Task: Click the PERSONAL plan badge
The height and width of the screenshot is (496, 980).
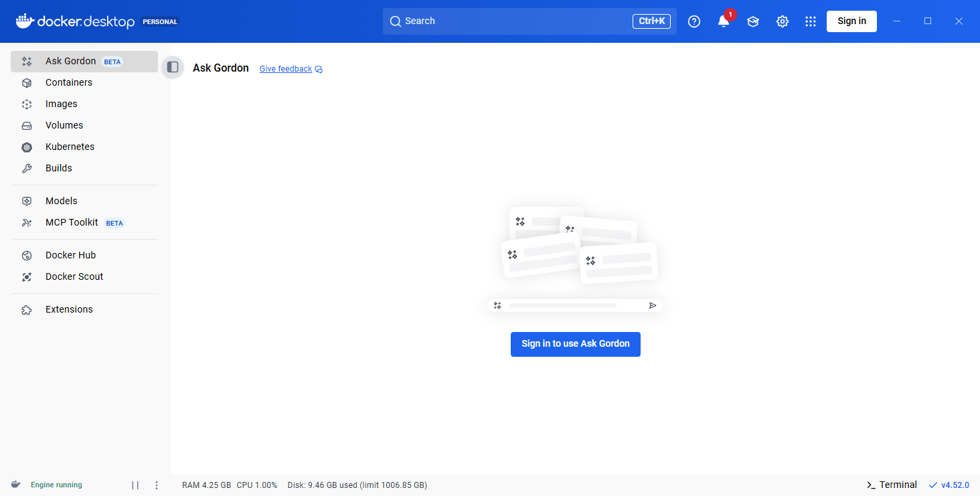Action: 160,21
